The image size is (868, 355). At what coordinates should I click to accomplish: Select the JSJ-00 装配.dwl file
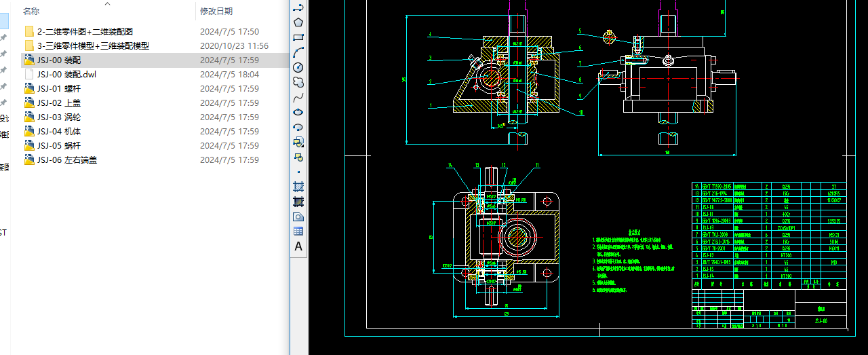coord(66,74)
